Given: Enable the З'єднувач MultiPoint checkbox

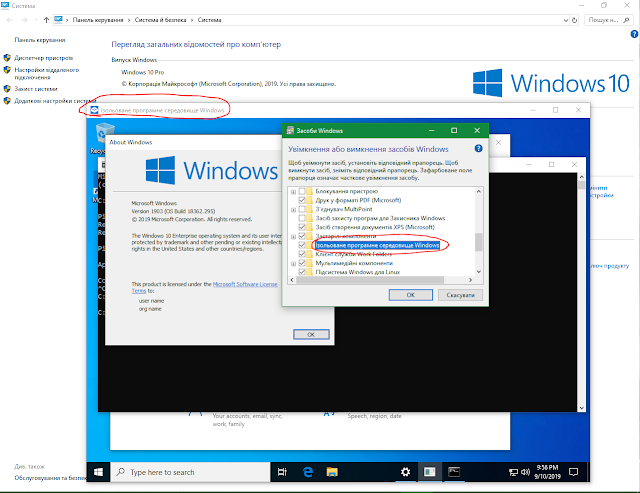Looking at the screenshot, I should click(303, 208).
